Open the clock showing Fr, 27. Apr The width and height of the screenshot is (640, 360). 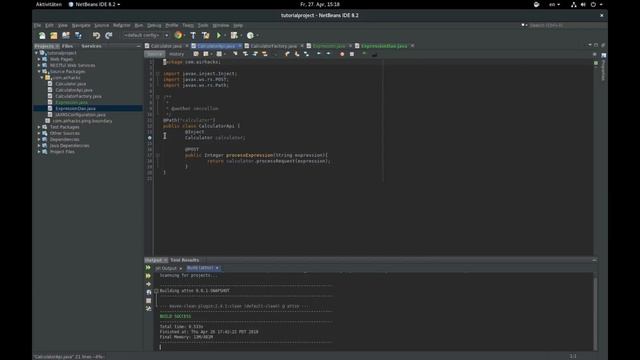320,4
